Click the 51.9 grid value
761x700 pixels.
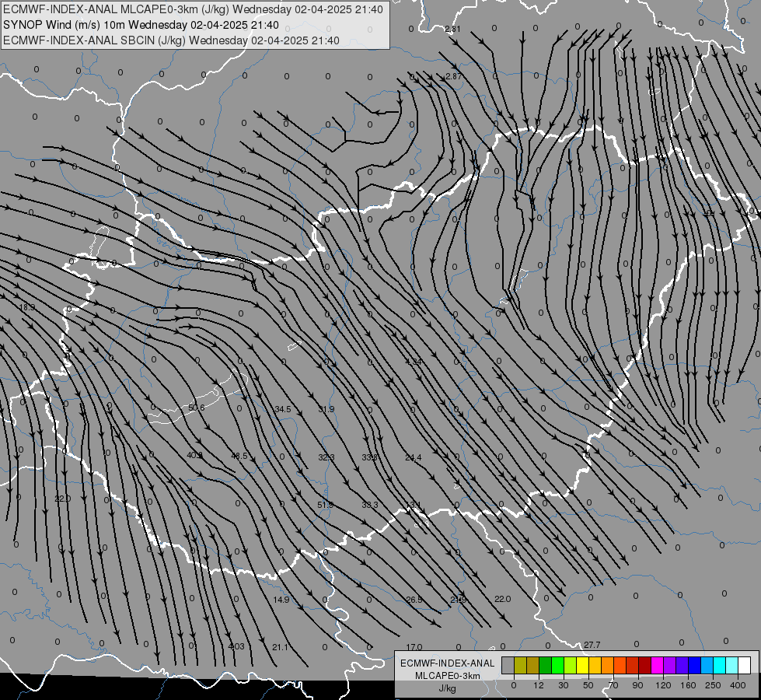[325, 505]
